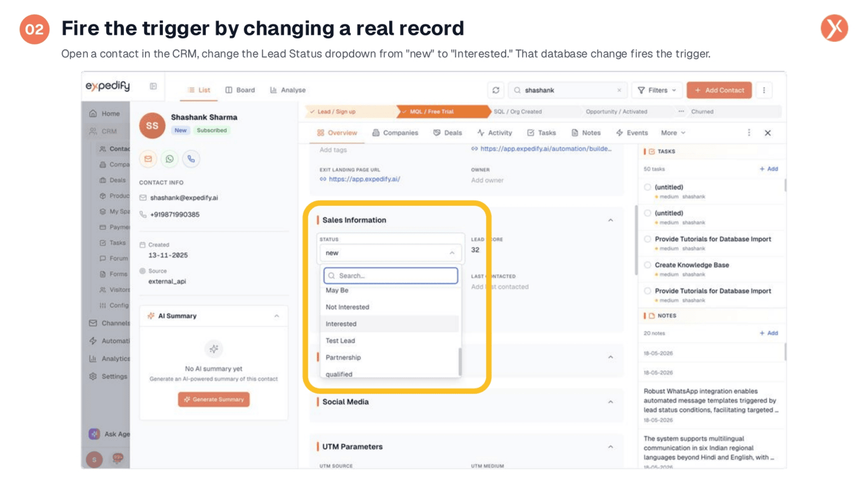Click the email icon under contact name
Image resolution: width=868 pixels, height=488 pixels.
point(148,159)
